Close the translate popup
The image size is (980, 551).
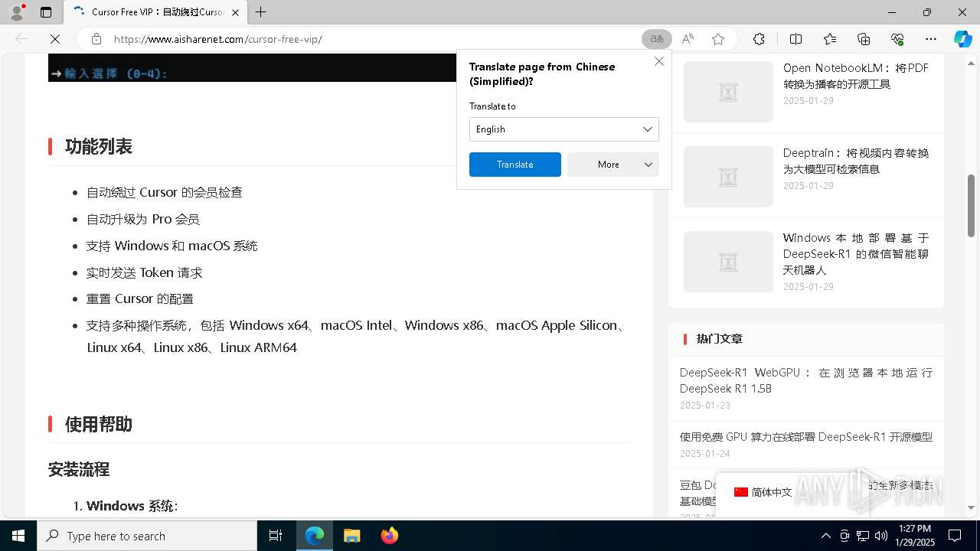[x=658, y=61]
